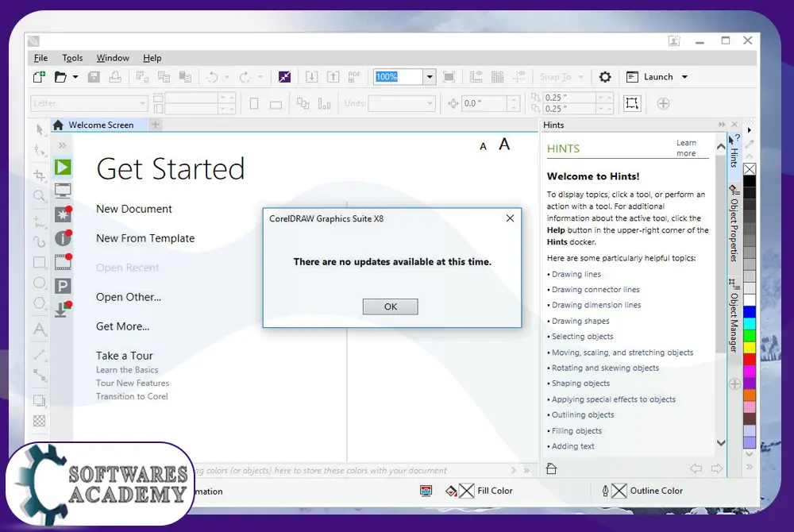Viewport: 794px width, 532px height.
Task: Open the green Get Started sidebar icon
Action: tap(63, 167)
